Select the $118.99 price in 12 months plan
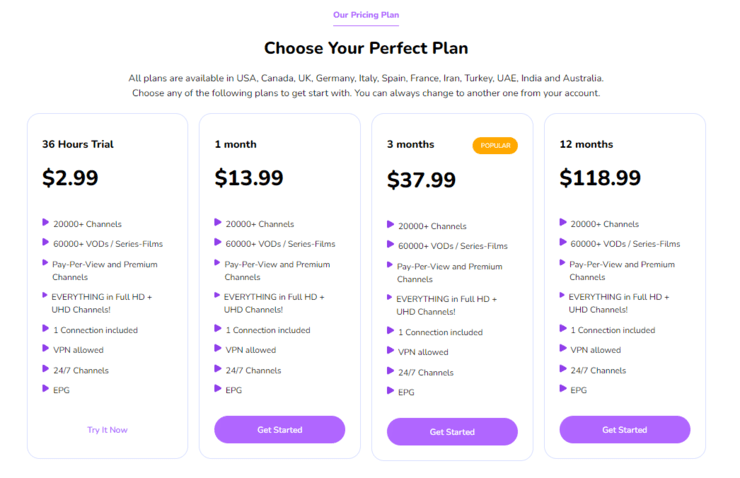Screen dimensions: 740x478 [600, 178]
